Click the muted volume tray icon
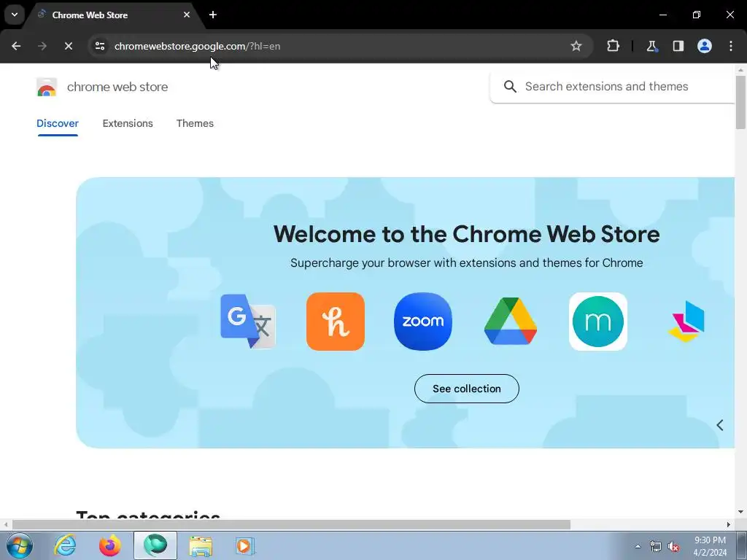 point(673,547)
